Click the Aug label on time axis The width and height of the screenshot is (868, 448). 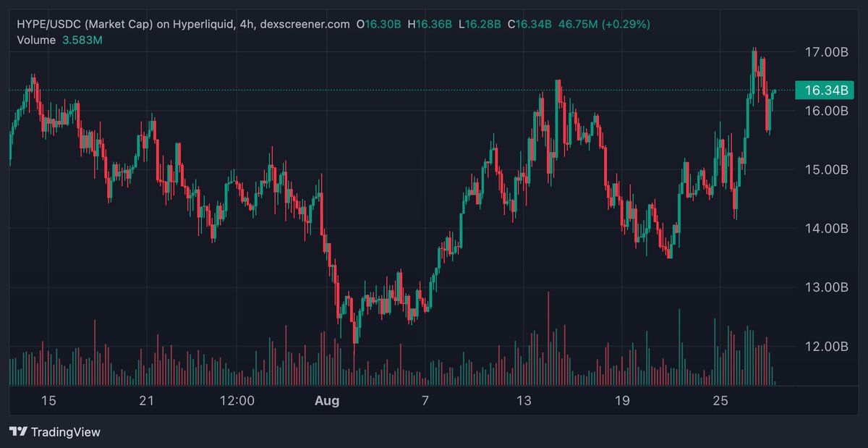click(325, 400)
